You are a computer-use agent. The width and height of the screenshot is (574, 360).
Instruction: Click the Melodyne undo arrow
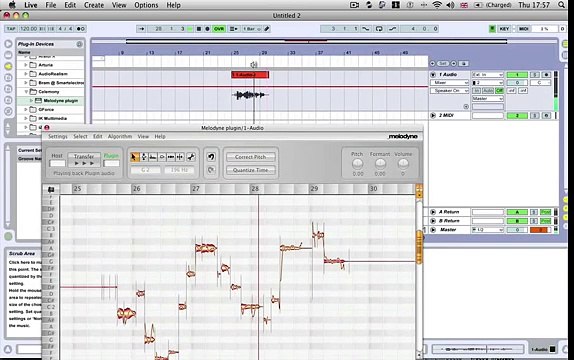click(211, 157)
